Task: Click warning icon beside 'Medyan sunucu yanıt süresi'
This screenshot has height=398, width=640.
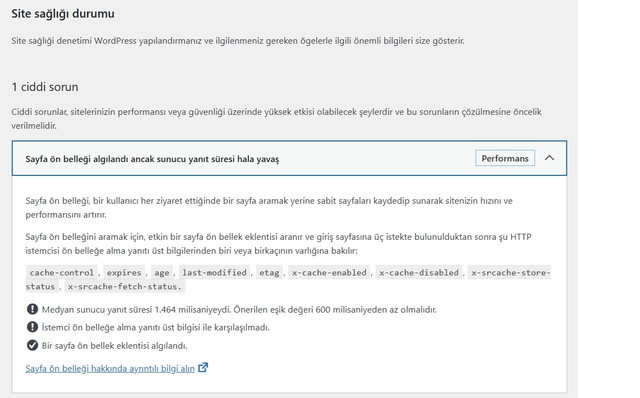Action: 32,309
